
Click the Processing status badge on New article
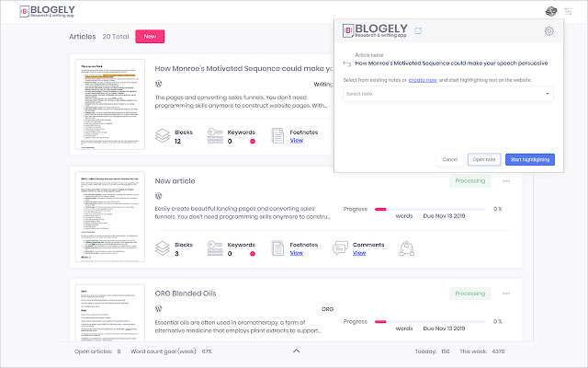[470, 181]
